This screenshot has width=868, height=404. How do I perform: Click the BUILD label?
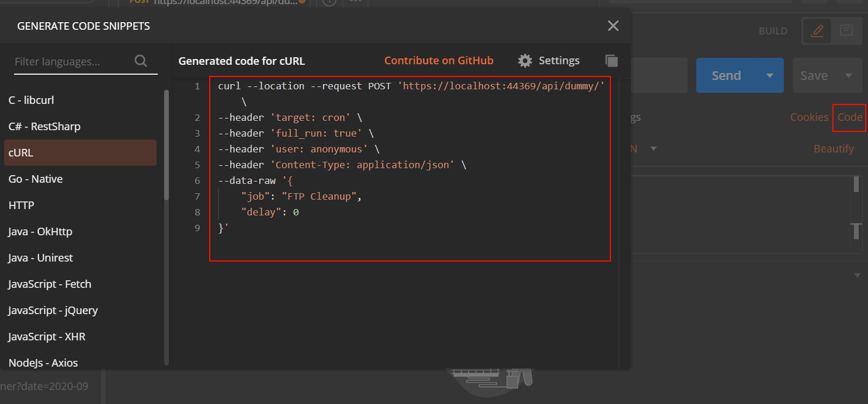773,31
